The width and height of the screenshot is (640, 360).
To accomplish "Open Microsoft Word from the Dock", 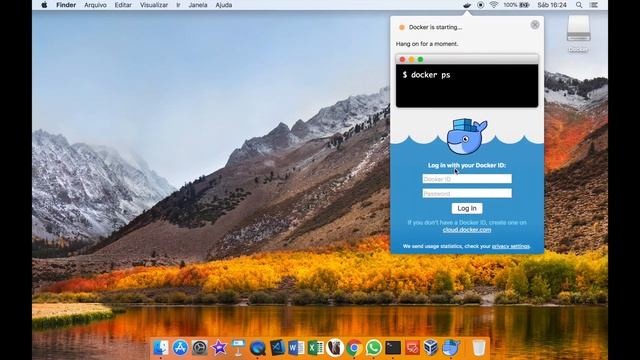I will [296, 348].
